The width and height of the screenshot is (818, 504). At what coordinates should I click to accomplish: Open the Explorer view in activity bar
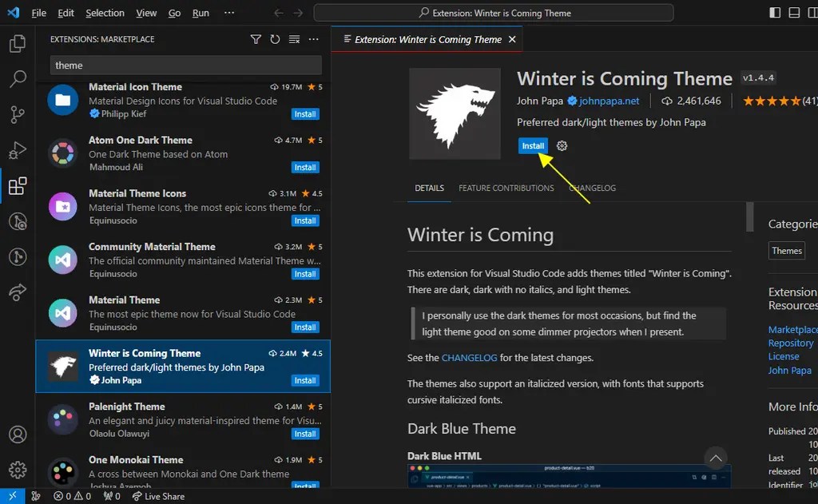tap(18, 43)
